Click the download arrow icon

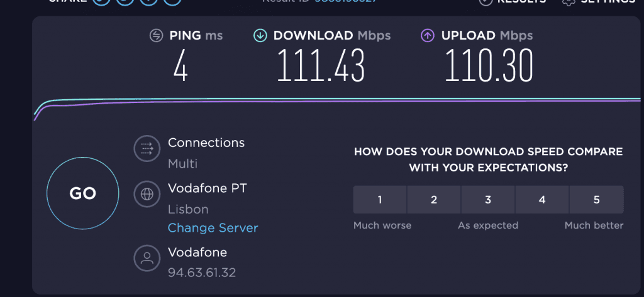[x=260, y=36]
